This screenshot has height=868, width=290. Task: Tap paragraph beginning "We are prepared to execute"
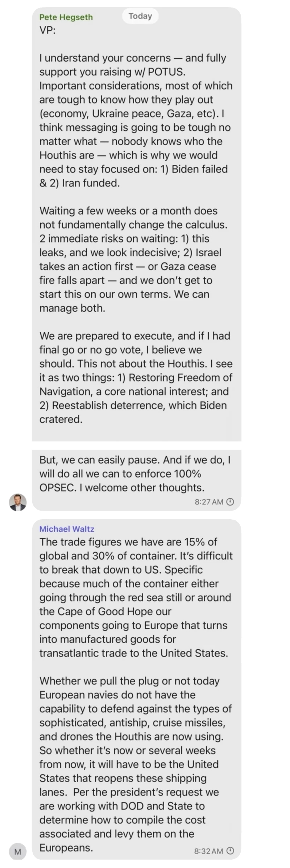coord(136,378)
